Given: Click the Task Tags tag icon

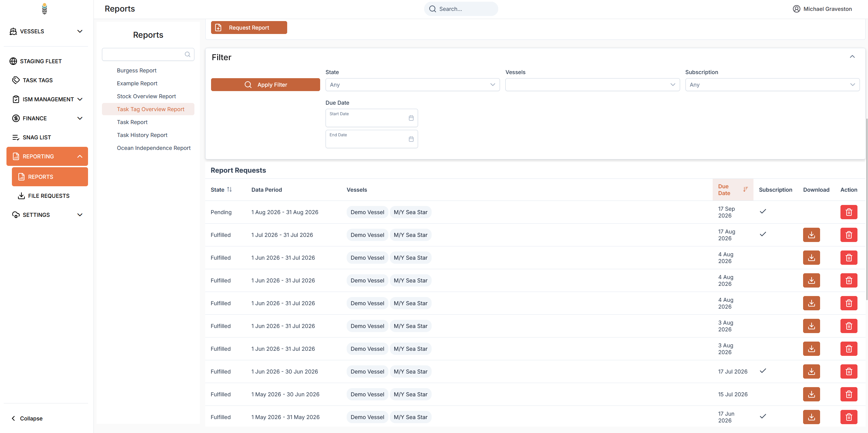Looking at the screenshot, I should [16, 80].
